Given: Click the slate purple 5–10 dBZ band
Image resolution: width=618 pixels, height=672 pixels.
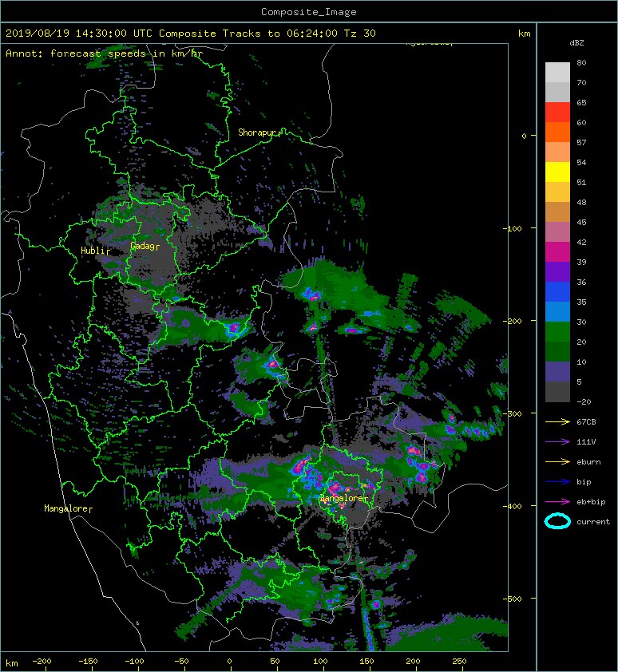Looking at the screenshot, I should (557, 371).
